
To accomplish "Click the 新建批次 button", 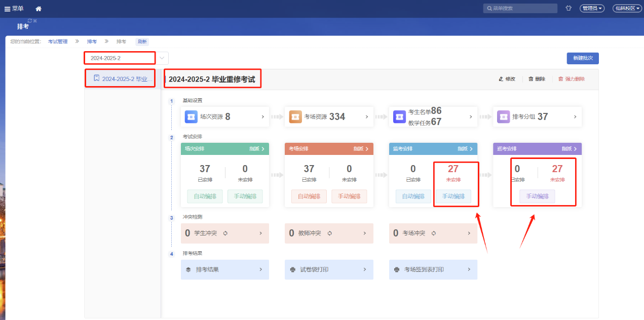I will pos(582,58).
